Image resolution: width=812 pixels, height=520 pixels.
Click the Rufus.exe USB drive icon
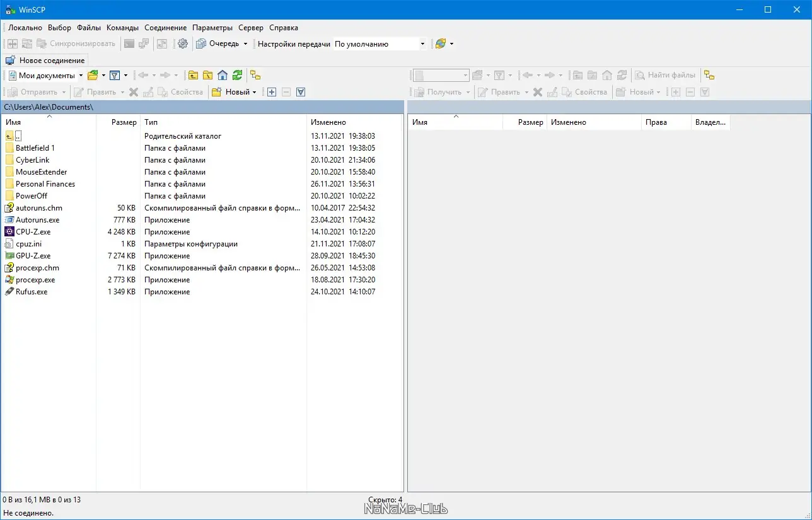[x=9, y=292]
